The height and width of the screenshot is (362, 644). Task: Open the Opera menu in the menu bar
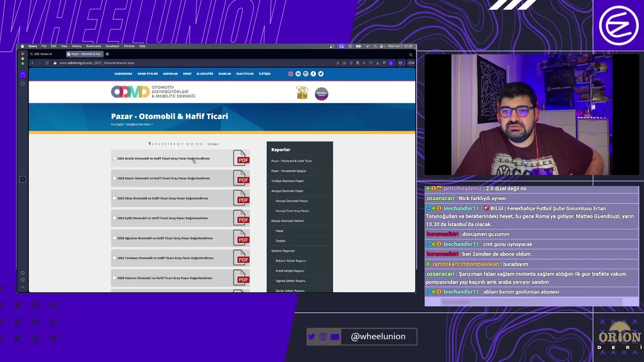(x=33, y=46)
